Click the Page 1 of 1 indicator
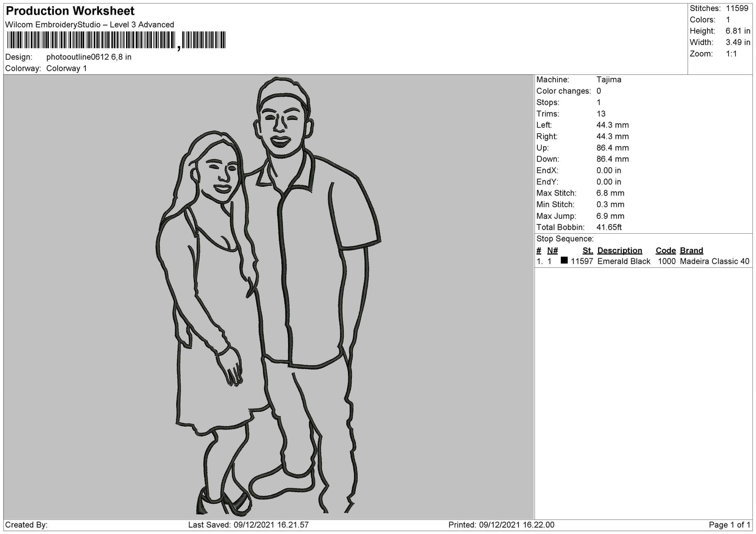This screenshot has width=756, height=534. point(729,525)
